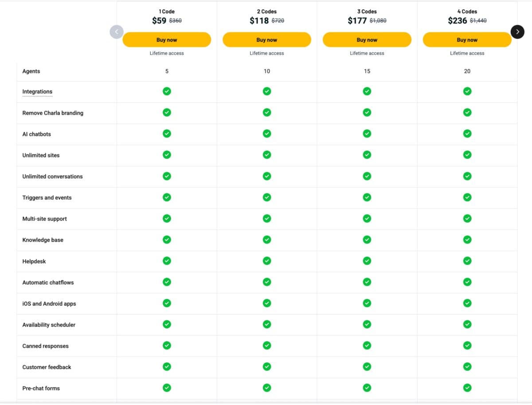Click Unlimited sites checkmark under 2 Codes
The width and height of the screenshot is (532, 405).
click(x=266, y=155)
